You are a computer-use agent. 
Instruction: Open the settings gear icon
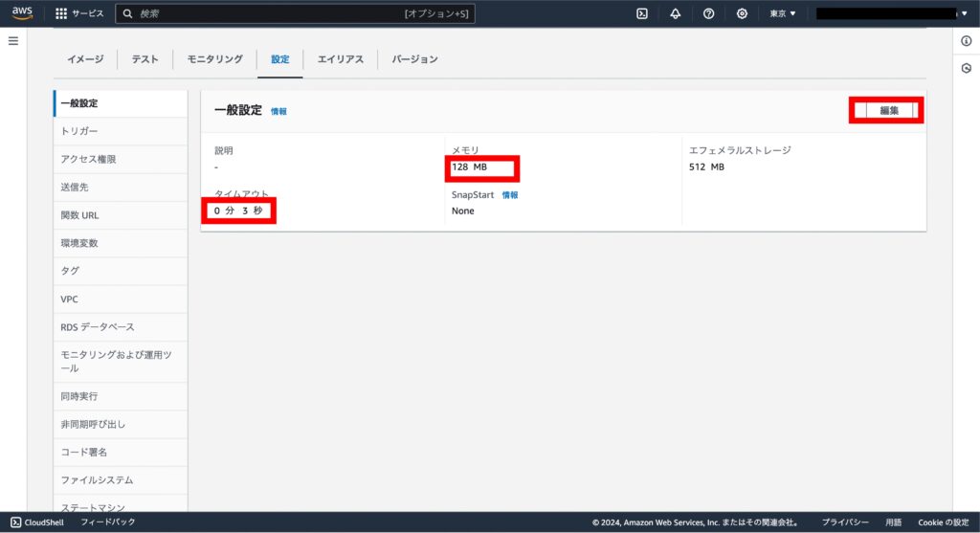click(x=742, y=13)
